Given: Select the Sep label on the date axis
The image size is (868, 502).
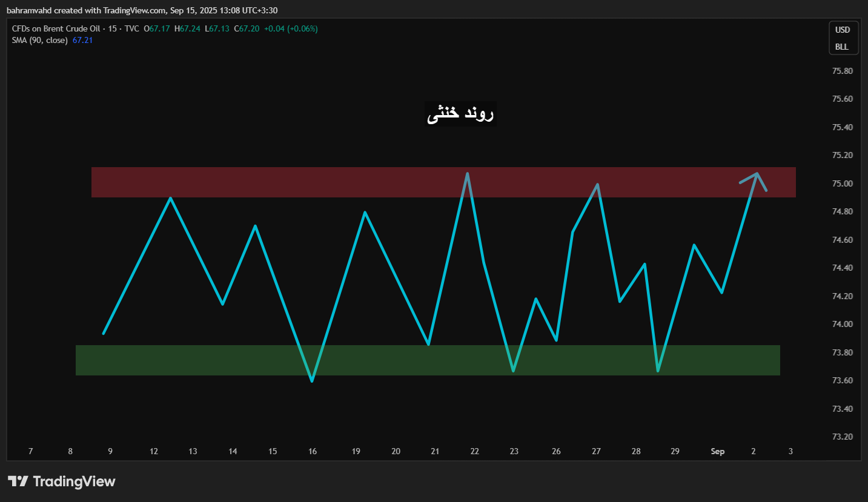Looking at the screenshot, I should coord(717,451).
